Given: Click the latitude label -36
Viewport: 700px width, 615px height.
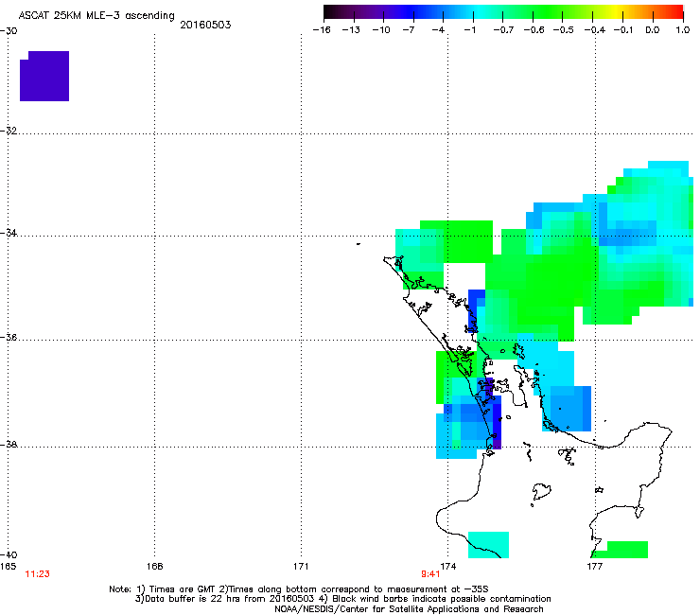Looking at the screenshot, I should tap(9, 337).
